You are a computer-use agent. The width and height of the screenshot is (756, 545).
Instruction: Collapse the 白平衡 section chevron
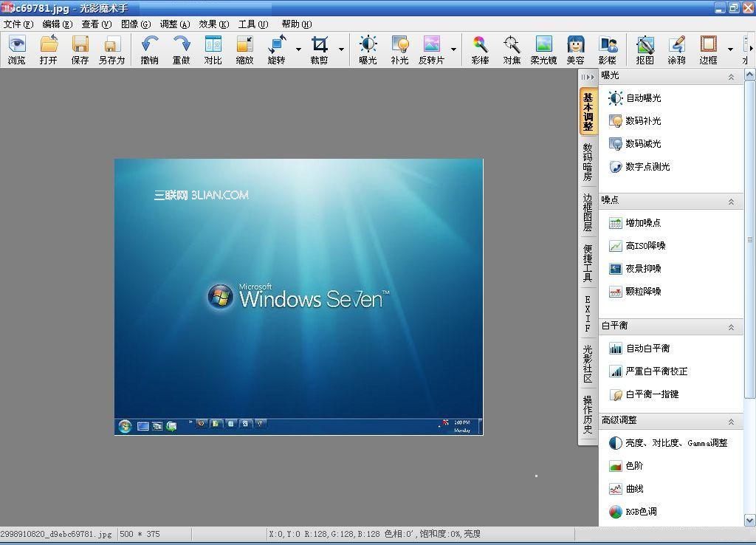pyautogui.click(x=731, y=327)
